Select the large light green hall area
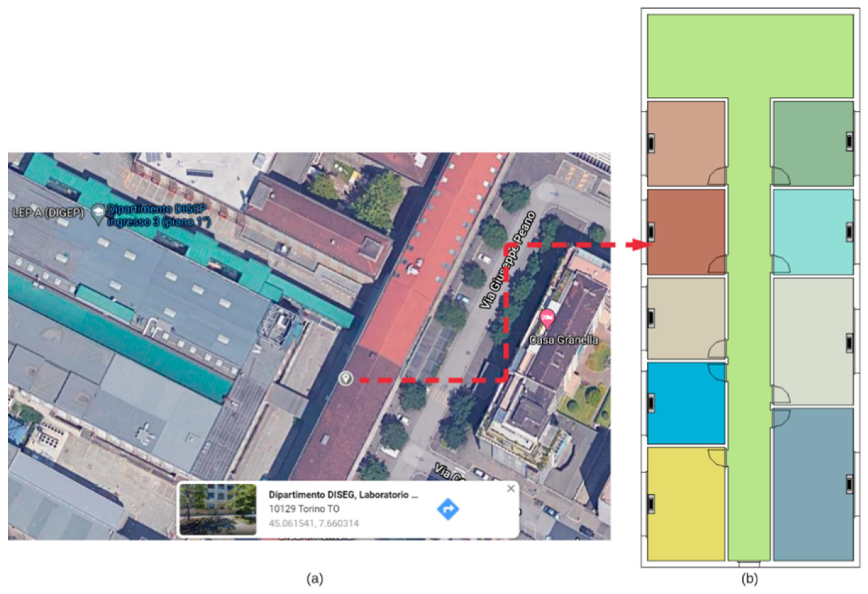 (x=750, y=56)
